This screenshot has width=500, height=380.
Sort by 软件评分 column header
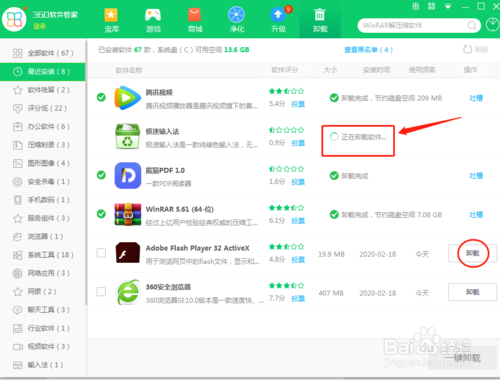point(284,70)
